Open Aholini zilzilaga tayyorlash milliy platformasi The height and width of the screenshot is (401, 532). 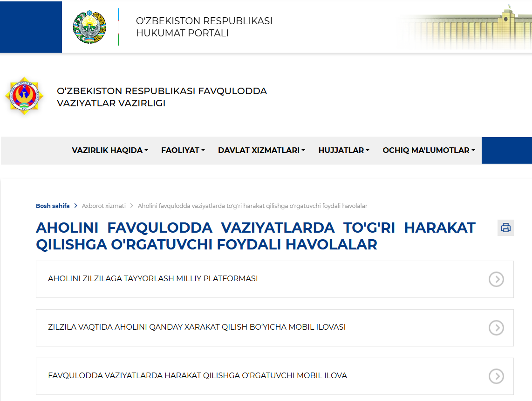[x=153, y=278]
